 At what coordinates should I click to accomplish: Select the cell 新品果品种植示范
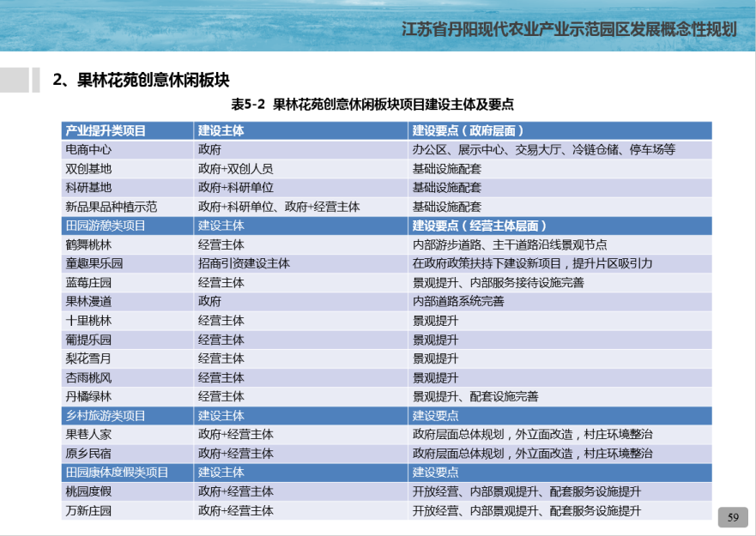[127, 207]
